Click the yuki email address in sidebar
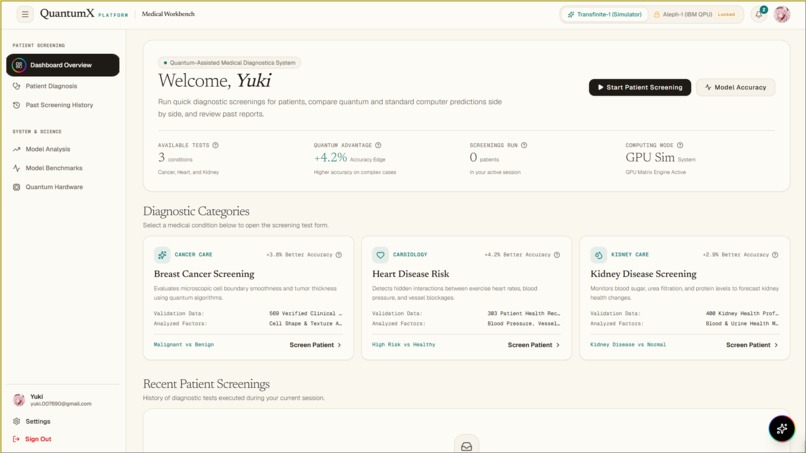The height and width of the screenshot is (453, 806). click(x=61, y=404)
